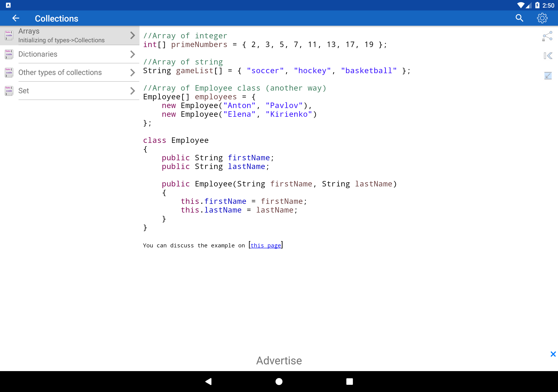Share this code example

(x=548, y=36)
